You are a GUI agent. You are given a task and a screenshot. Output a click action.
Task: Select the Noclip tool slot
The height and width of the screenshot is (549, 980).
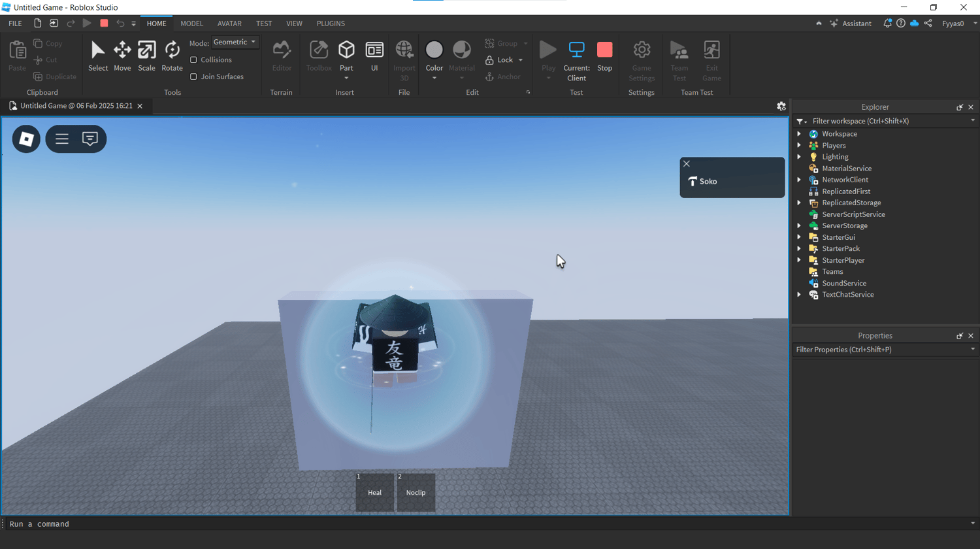pyautogui.click(x=416, y=492)
